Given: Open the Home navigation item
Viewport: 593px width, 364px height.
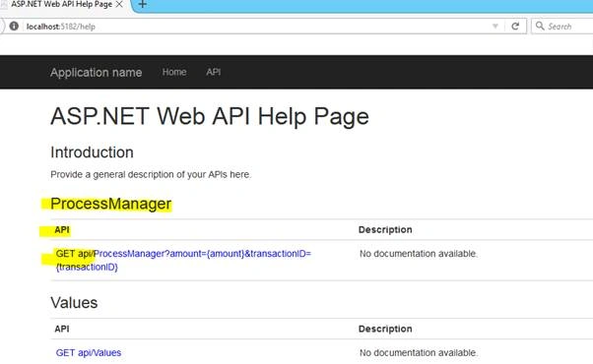Looking at the screenshot, I should (174, 72).
